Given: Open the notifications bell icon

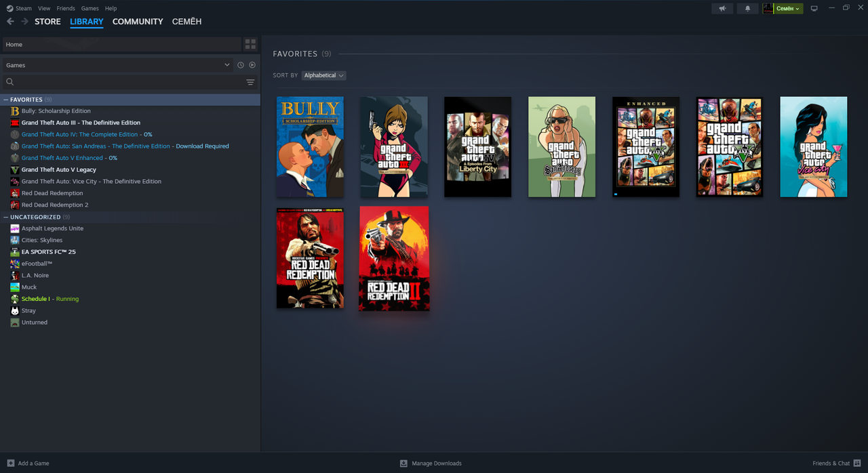Looking at the screenshot, I should click(x=748, y=8).
